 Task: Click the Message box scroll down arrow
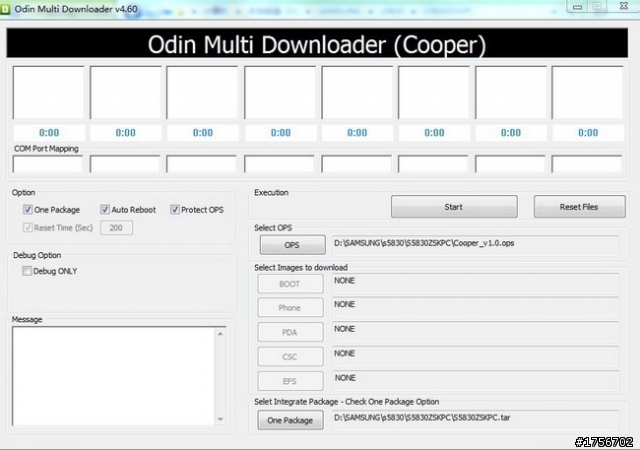tap(220, 419)
